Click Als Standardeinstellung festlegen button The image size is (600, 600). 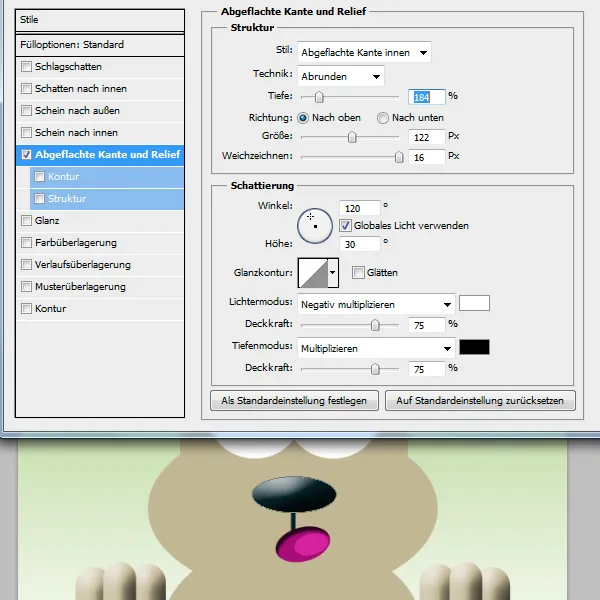click(294, 401)
